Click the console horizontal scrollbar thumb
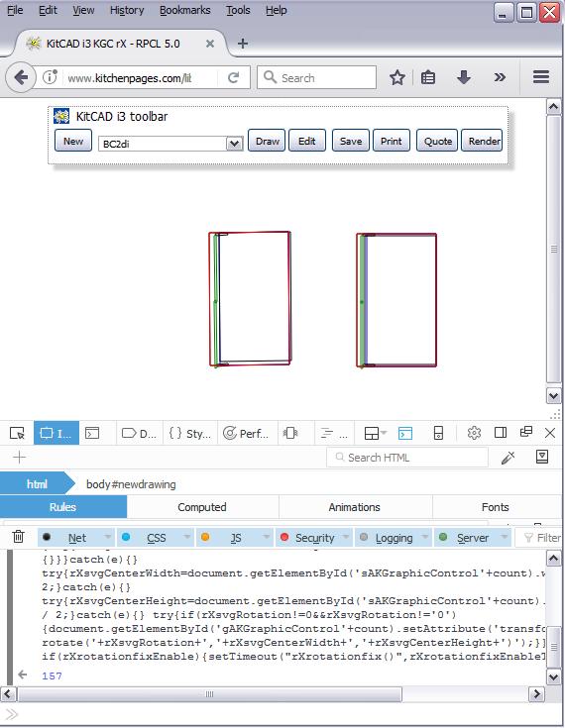The width and height of the screenshot is (565, 728). [209, 694]
